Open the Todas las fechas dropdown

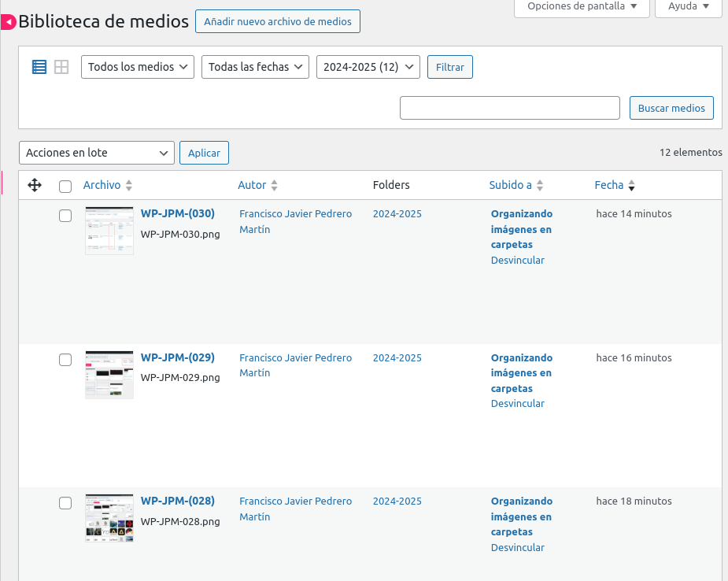pyautogui.click(x=255, y=67)
